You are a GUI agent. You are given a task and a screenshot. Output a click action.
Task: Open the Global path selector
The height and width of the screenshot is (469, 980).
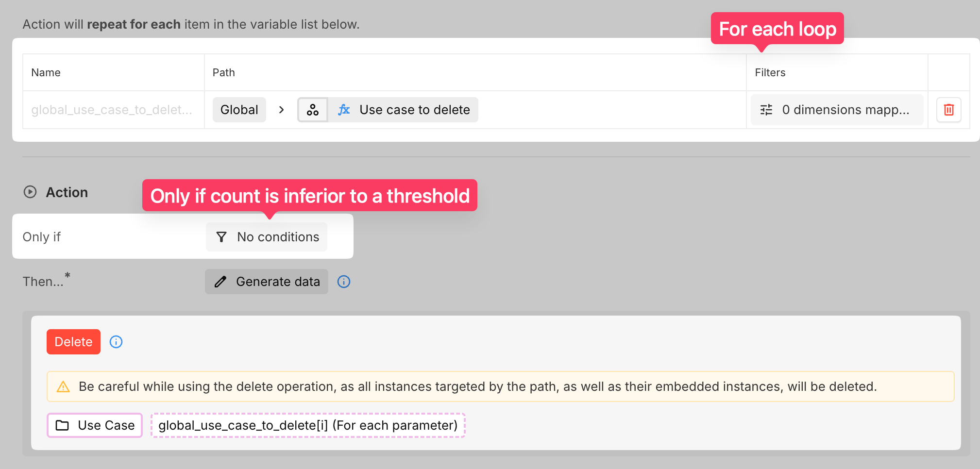tap(239, 110)
